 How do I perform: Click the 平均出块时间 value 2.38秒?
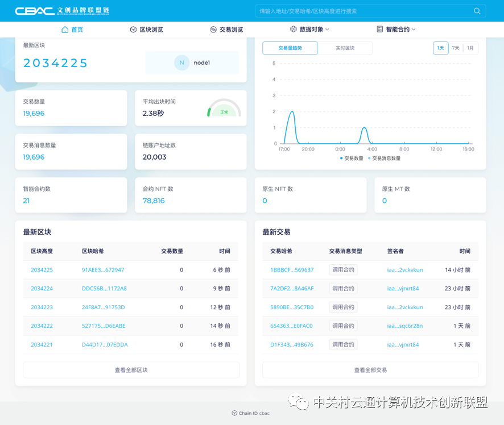click(154, 113)
